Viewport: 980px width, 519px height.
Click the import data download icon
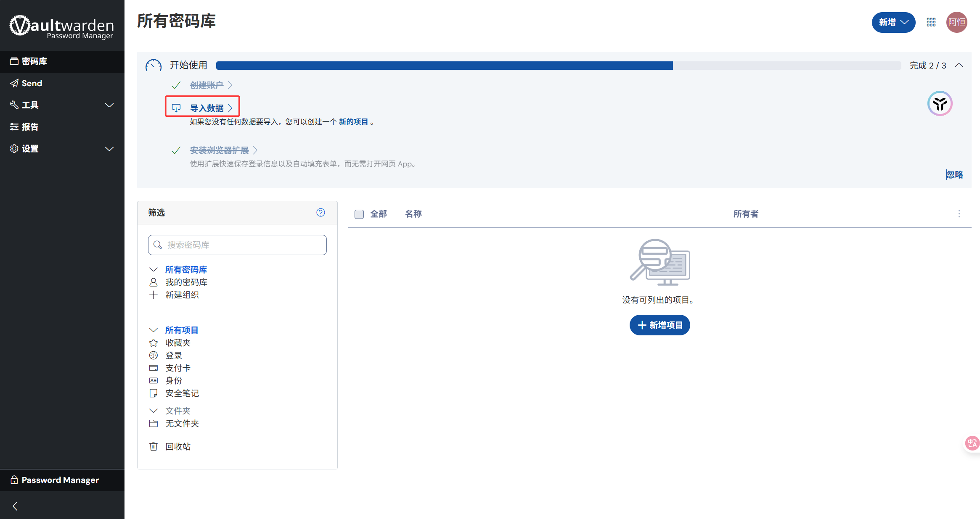[176, 108]
